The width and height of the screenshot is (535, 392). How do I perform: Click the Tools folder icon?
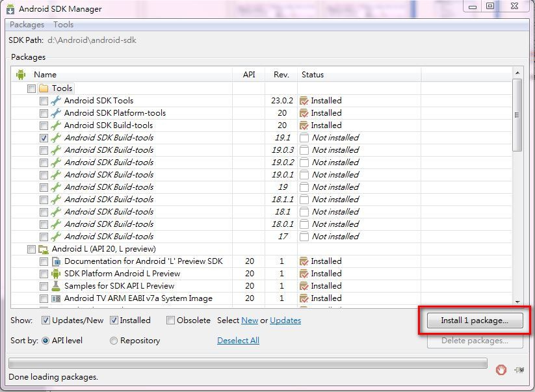point(44,88)
